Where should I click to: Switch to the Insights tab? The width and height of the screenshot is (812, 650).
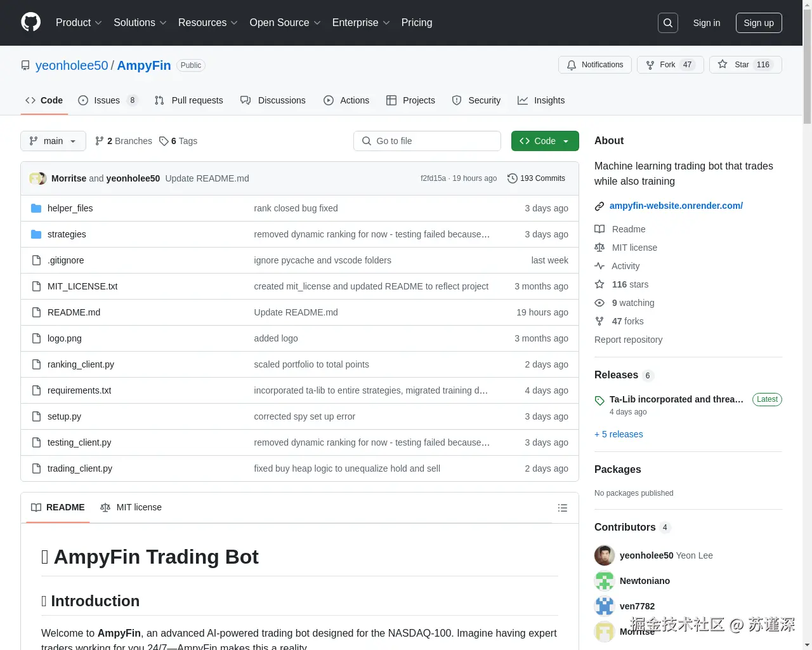coord(541,100)
